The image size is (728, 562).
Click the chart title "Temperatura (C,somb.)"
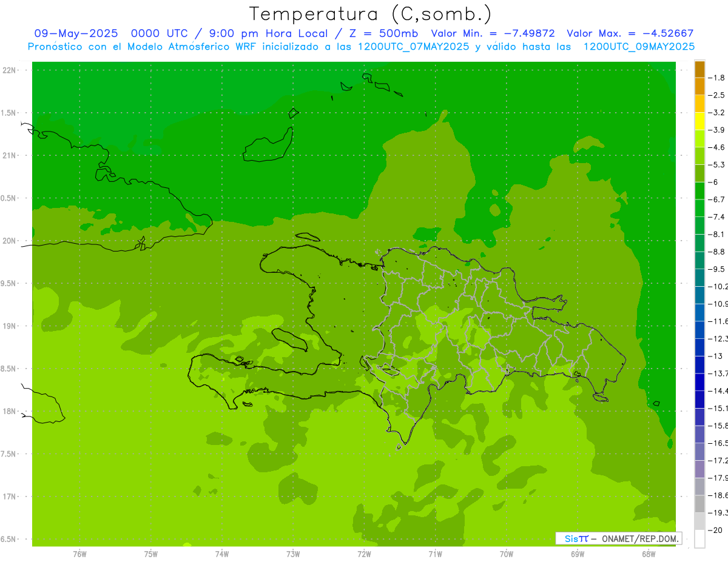pyautogui.click(x=370, y=13)
